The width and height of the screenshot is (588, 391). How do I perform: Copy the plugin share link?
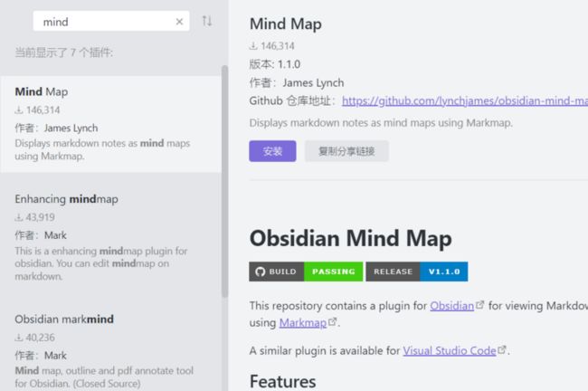pyautogui.click(x=346, y=151)
